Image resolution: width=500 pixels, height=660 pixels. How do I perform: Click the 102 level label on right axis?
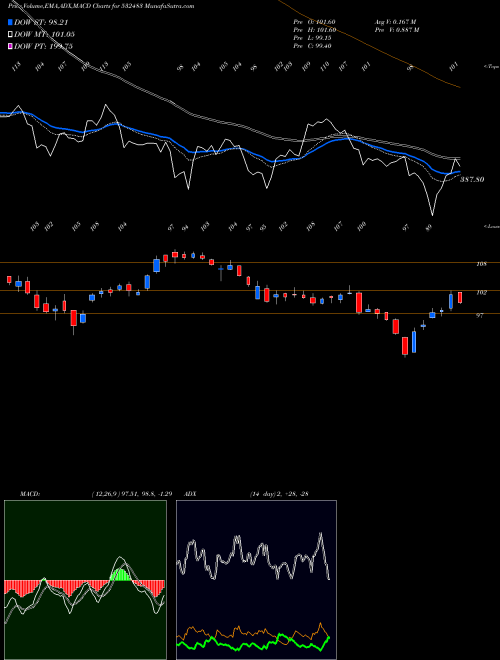[481, 292]
